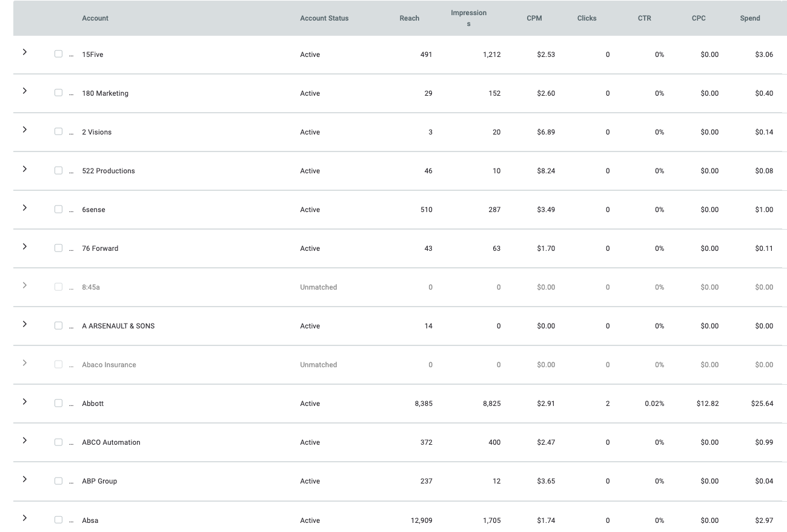Screen dimensions: 787x532
Task: Click Absa's reach value 12,909
Action: click(x=422, y=520)
